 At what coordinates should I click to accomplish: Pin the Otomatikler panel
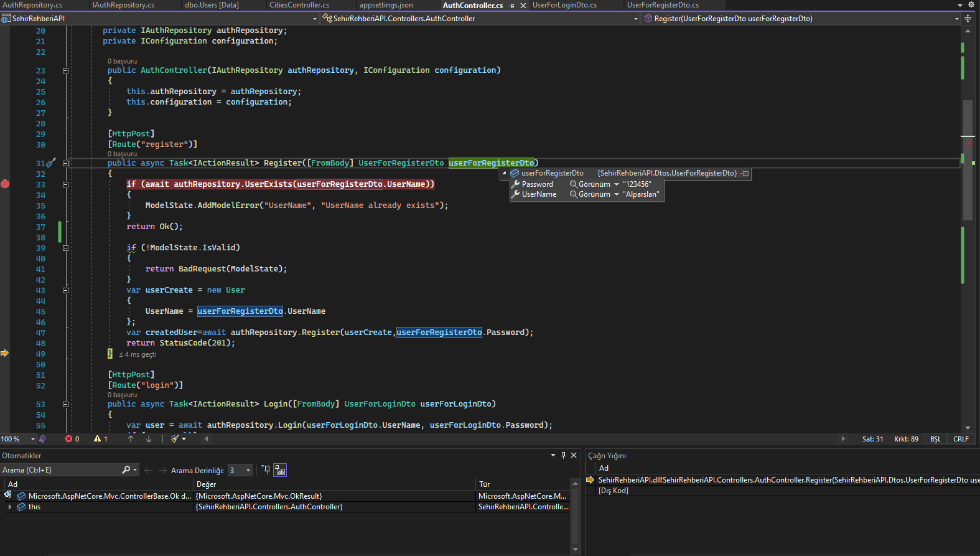pos(563,455)
